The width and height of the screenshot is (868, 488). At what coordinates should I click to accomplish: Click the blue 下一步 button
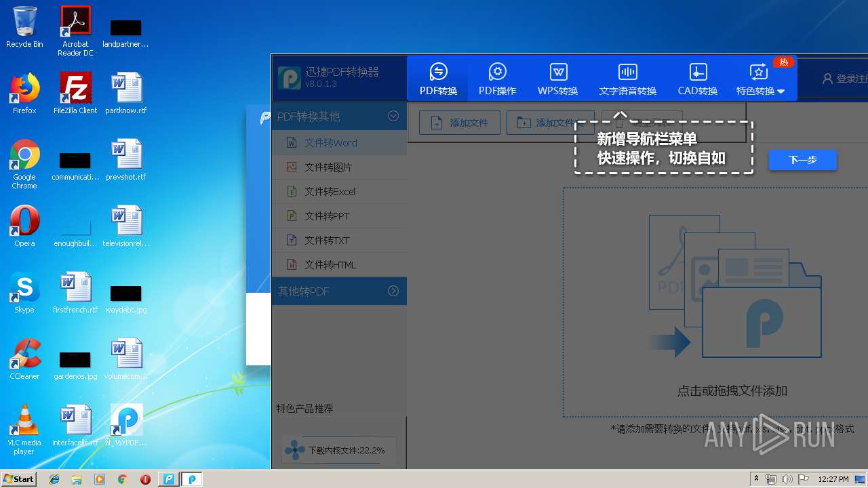tap(802, 161)
